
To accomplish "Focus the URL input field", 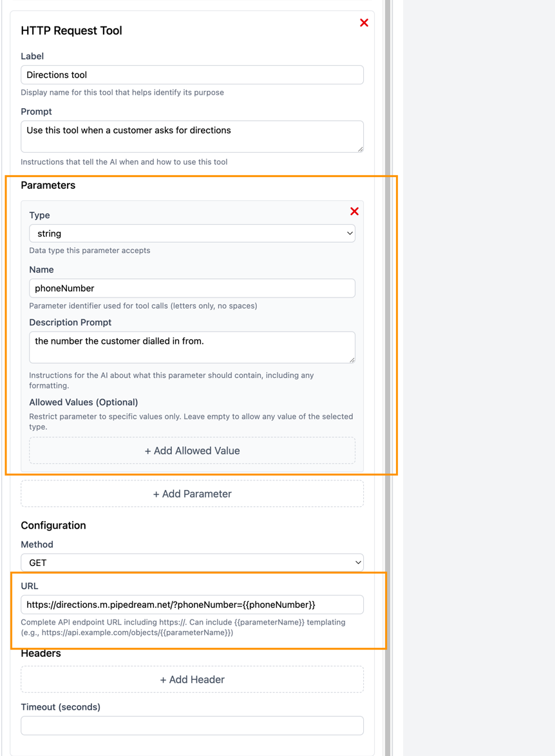I will [192, 605].
